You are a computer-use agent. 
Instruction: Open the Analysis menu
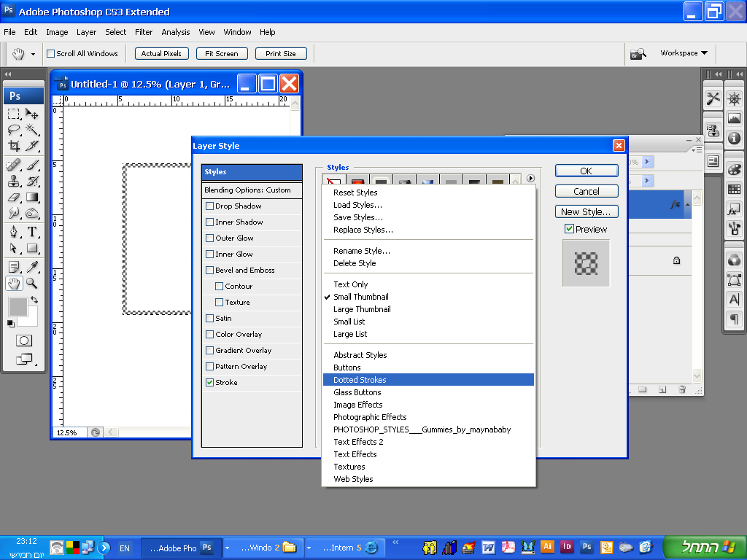[175, 32]
